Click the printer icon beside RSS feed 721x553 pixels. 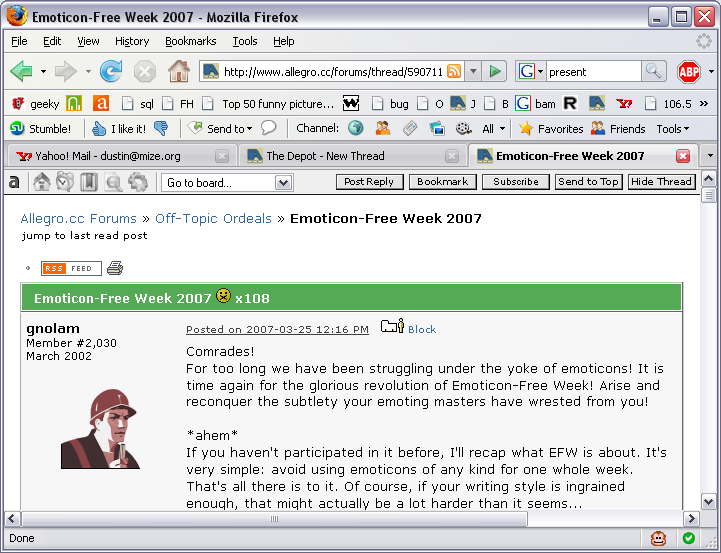pos(115,268)
